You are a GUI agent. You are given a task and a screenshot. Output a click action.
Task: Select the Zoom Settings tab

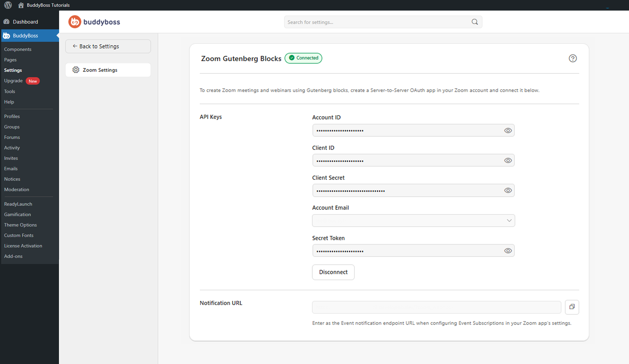pos(108,70)
